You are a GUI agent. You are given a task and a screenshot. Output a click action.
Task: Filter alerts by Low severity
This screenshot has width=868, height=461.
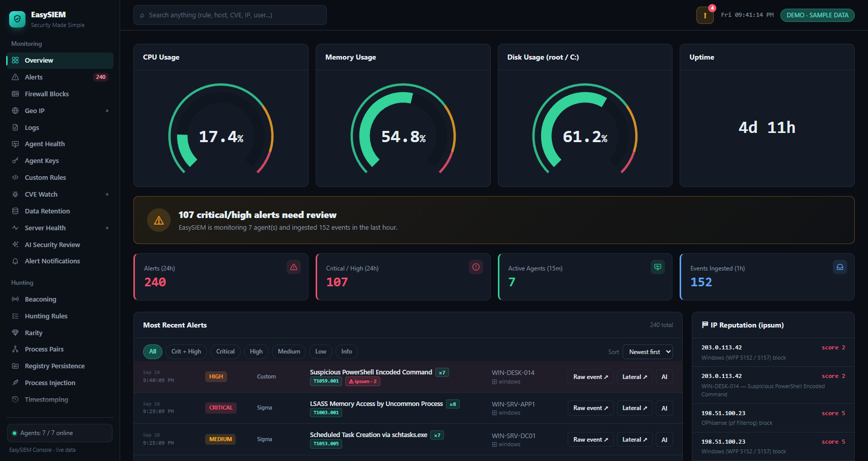[321, 351]
